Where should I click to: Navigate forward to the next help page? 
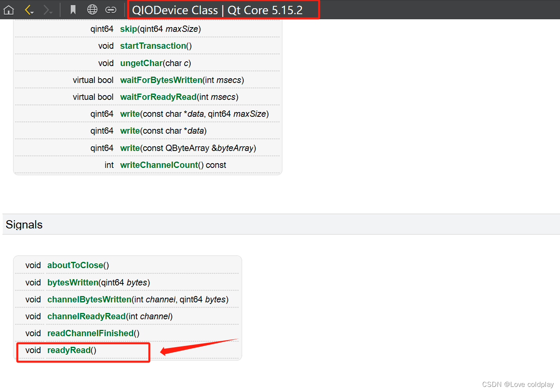[48, 10]
